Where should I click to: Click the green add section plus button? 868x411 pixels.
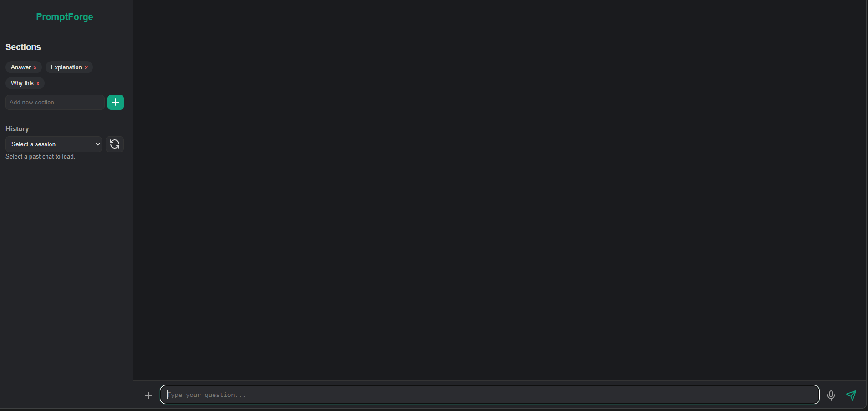click(x=116, y=102)
